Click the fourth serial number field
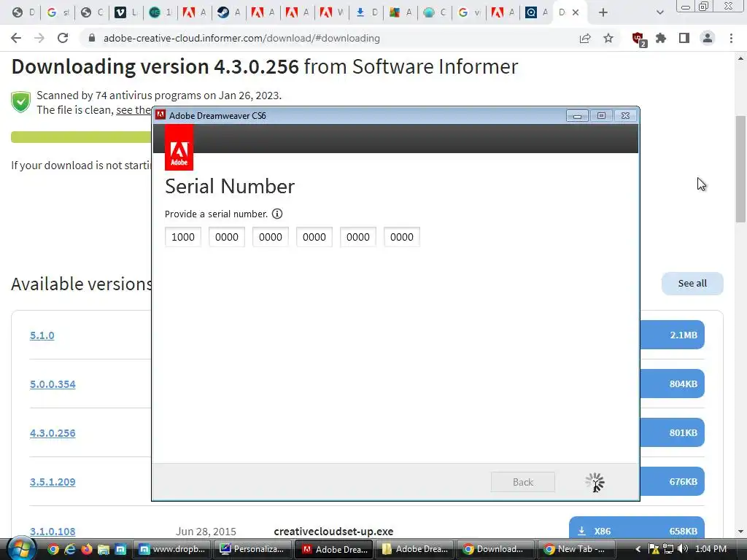The height and width of the screenshot is (560, 747). (314, 237)
